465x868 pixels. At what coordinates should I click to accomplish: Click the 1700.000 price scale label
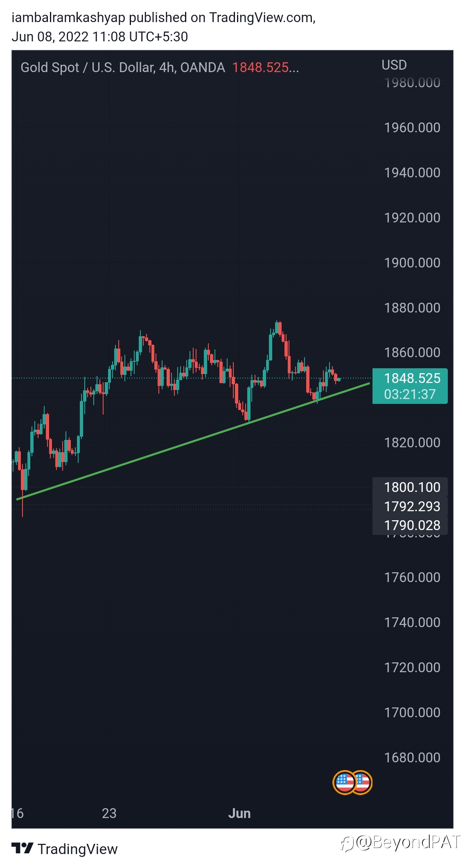click(412, 712)
